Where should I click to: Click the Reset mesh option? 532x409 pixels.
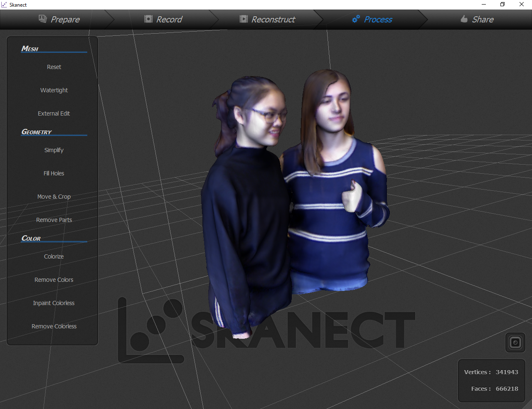(54, 67)
